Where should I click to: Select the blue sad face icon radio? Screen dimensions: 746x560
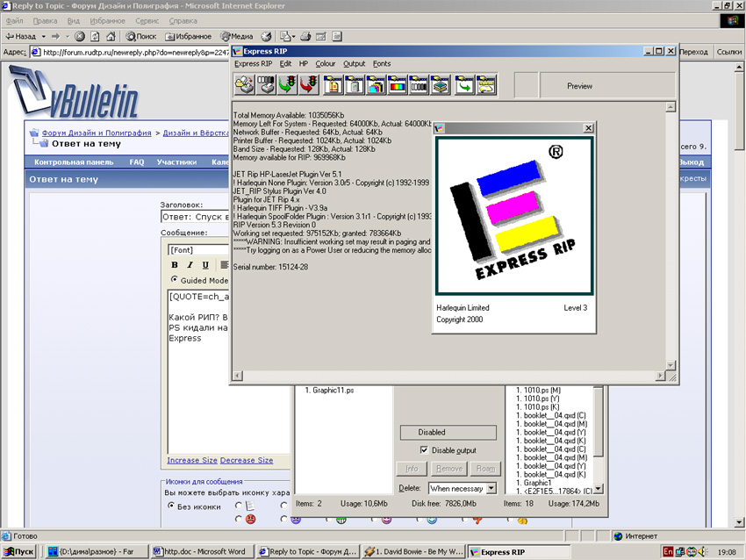(x=284, y=519)
